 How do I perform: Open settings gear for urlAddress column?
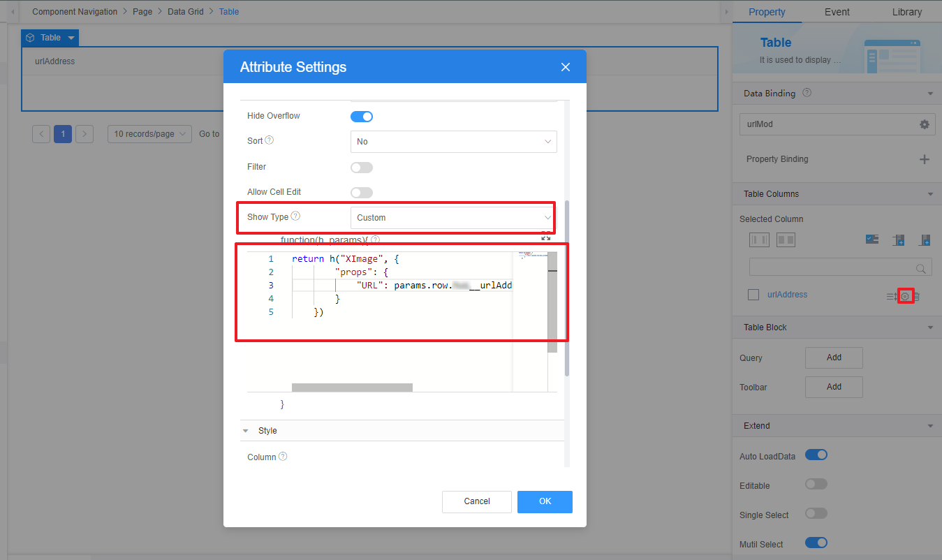pos(905,296)
